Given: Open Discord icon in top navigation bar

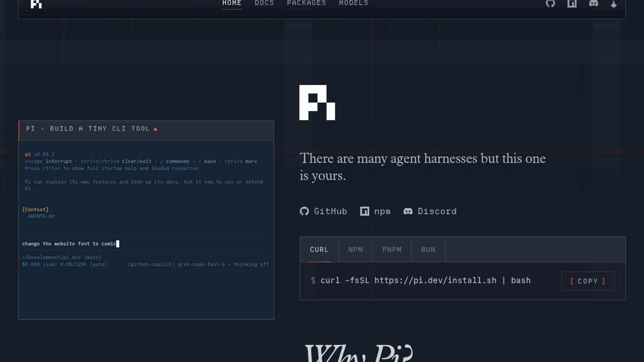Looking at the screenshot, I should point(594,3).
